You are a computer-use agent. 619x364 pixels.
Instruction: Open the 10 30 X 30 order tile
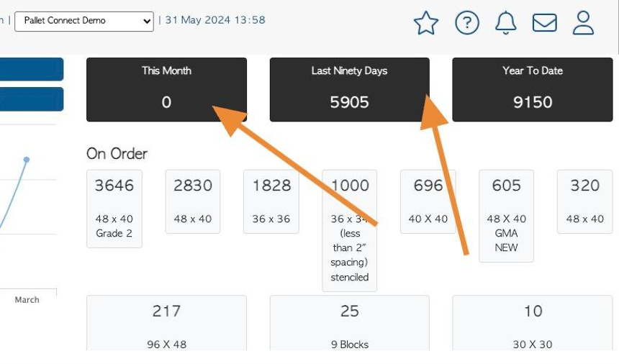tap(532, 323)
